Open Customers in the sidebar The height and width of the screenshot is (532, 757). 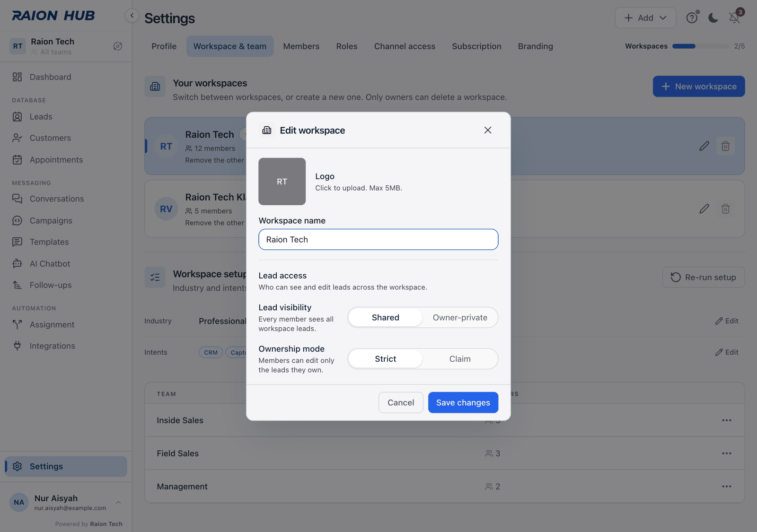pyautogui.click(x=66, y=138)
